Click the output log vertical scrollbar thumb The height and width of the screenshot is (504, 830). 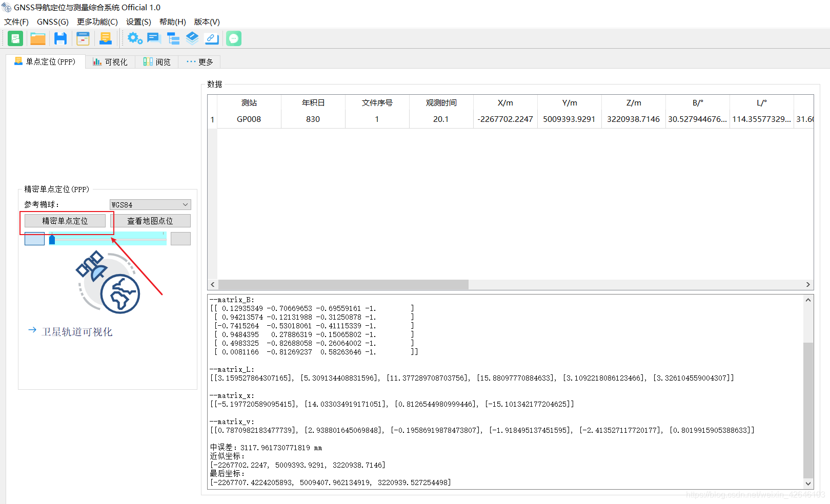click(x=808, y=410)
